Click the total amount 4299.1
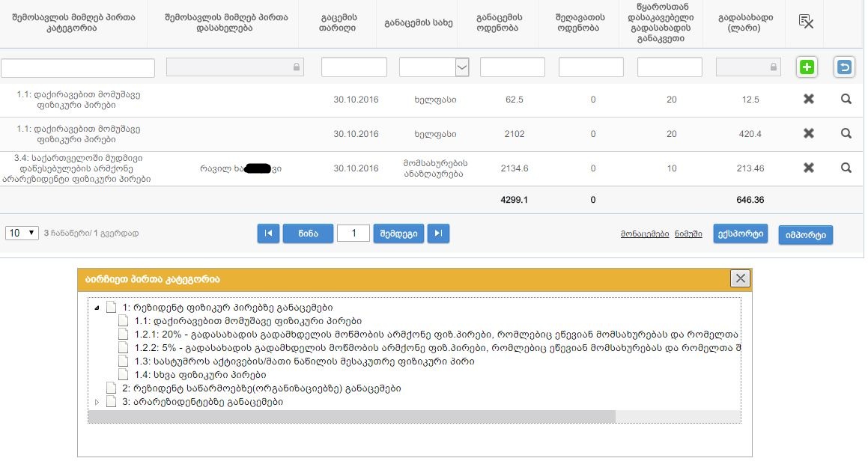 (x=515, y=200)
